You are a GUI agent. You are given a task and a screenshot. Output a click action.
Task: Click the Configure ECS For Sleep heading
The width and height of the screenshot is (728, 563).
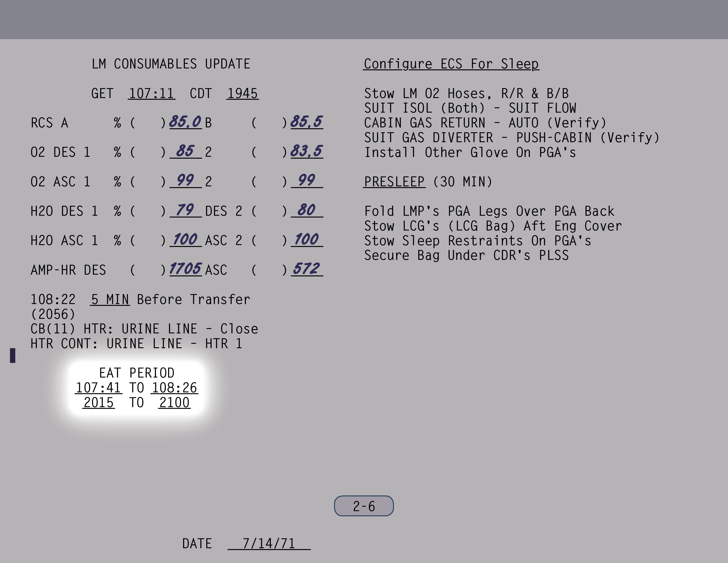click(451, 64)
